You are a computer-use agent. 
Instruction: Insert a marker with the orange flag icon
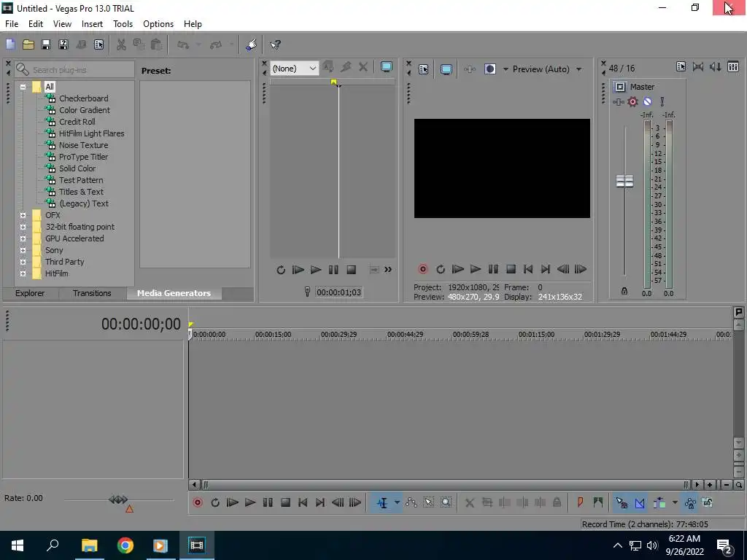coord(580,502)
